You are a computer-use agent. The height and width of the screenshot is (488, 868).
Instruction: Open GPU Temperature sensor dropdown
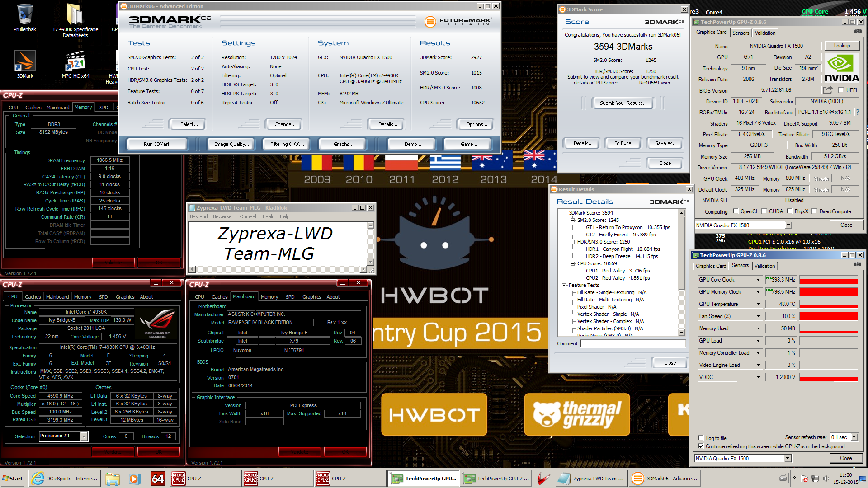(x=758, y=304)
